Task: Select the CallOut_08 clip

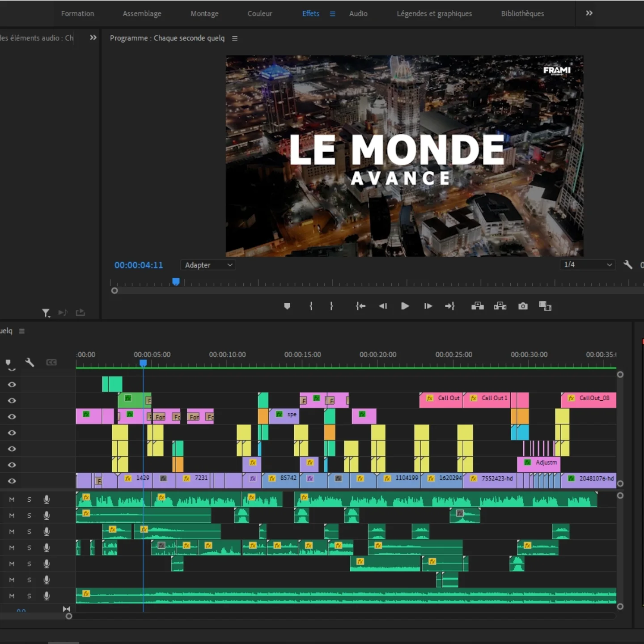Action: pyautogui.click(x=589, y=400)
